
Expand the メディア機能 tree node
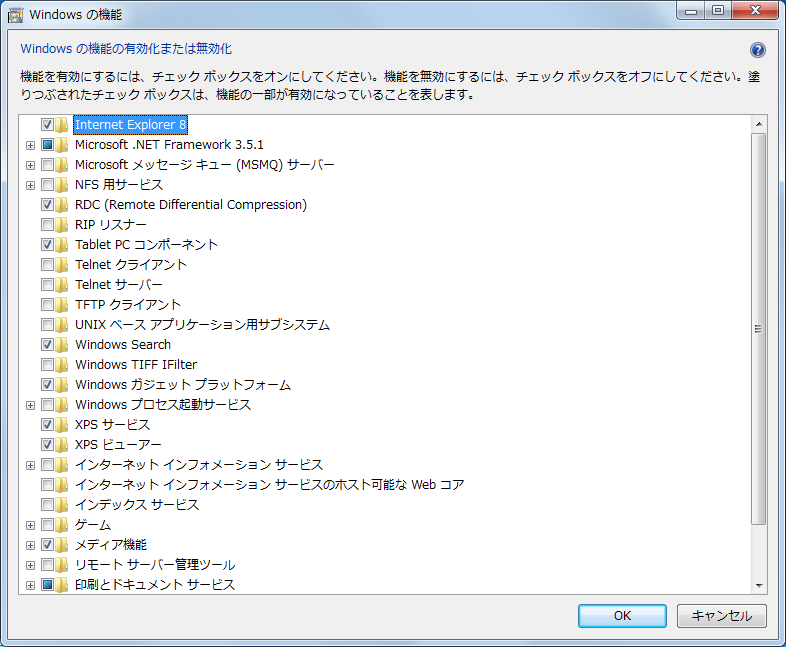pos(31,545)
